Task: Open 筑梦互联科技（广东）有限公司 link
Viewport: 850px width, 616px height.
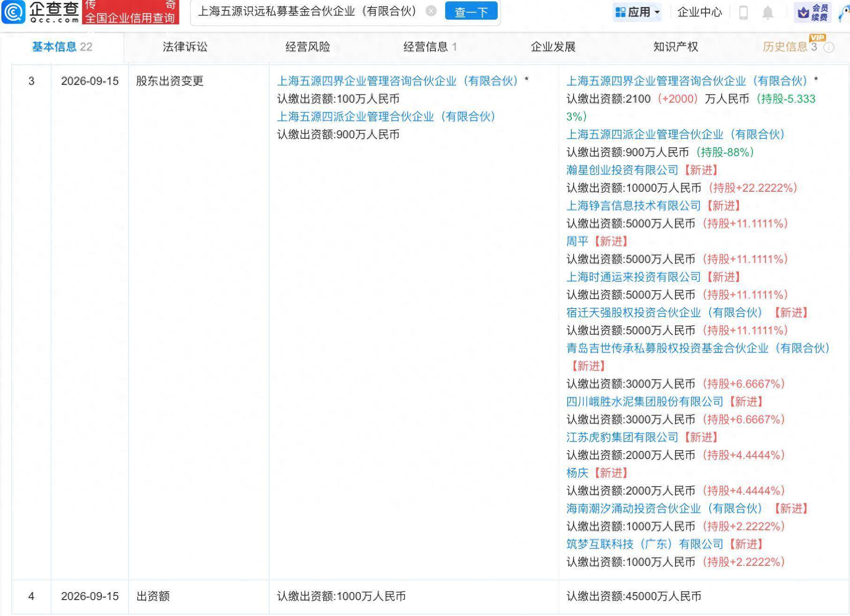Action: coord(645,544)
